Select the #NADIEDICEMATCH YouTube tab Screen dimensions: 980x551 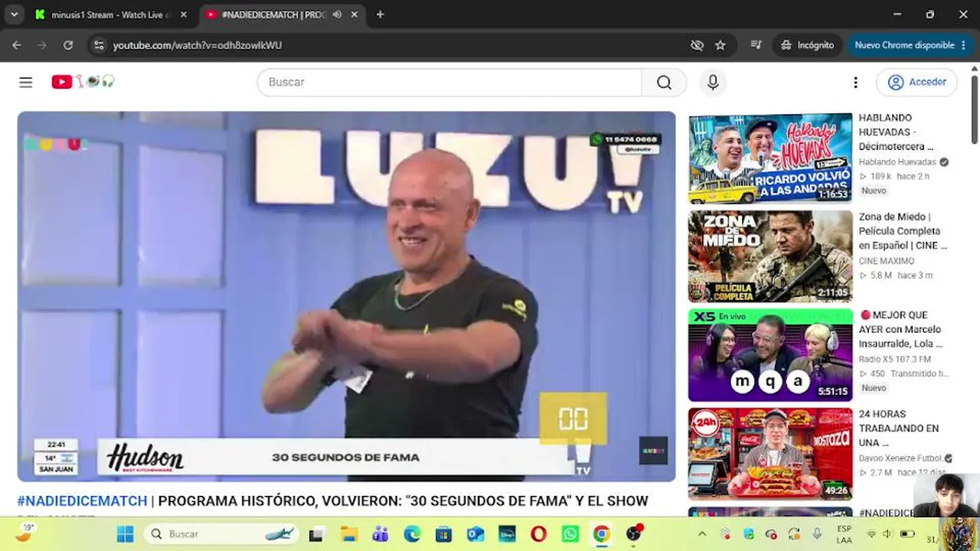274,15
